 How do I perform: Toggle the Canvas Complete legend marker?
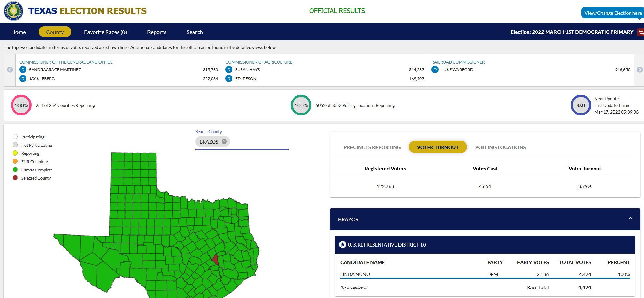coord(15,170)
